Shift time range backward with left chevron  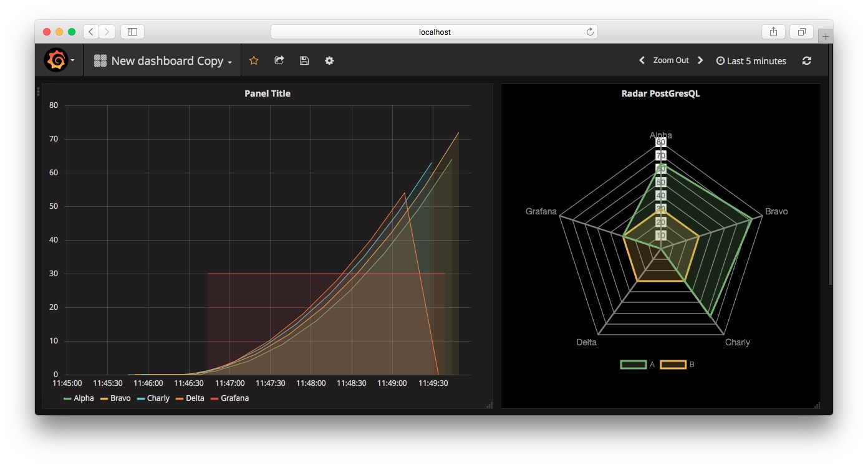tap(642, 60)
